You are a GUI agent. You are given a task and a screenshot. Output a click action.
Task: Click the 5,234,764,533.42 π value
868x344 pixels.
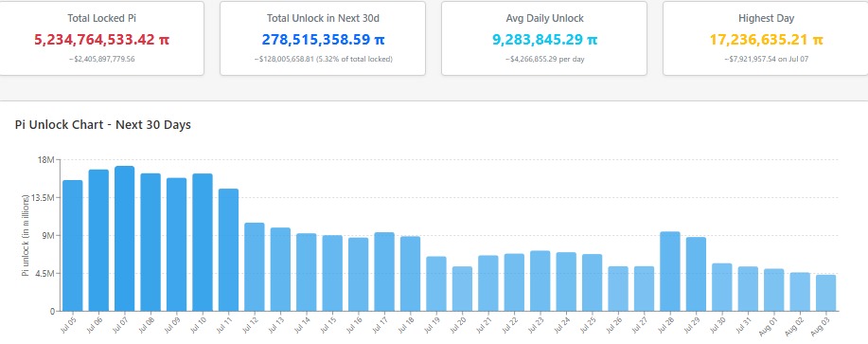point(102,40)
